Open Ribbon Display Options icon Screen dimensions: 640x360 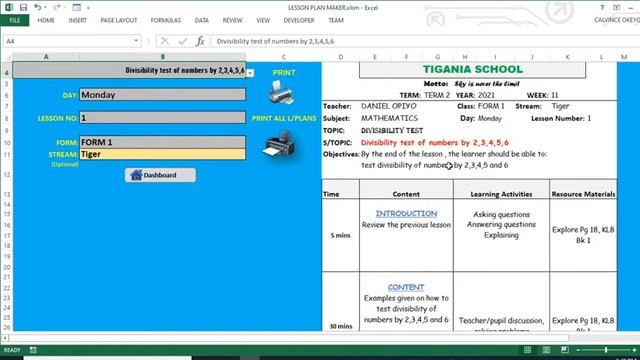(x=616, y=7)
